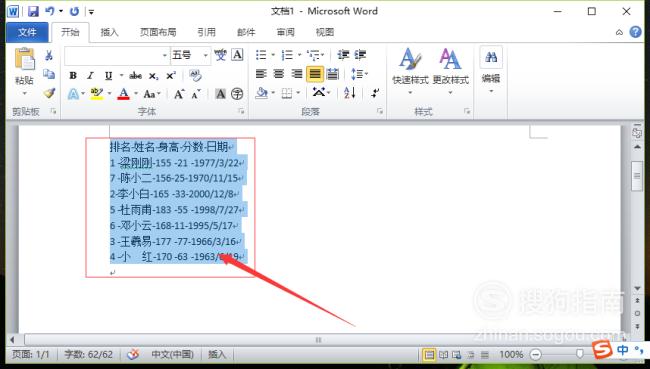The height and width of the screenshot is (369, 650).
Task: Click the Paste clipboard icon
Action: (x=24, y=58)
